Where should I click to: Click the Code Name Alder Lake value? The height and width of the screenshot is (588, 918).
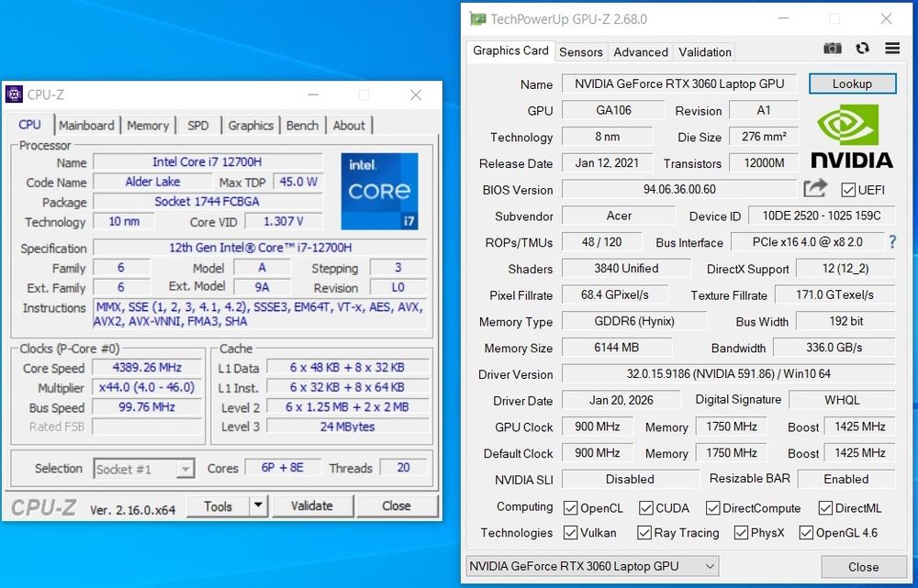point(152,182)
